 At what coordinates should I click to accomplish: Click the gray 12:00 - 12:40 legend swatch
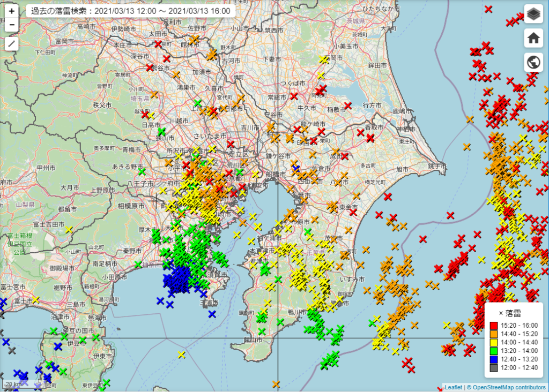[494, 368]
